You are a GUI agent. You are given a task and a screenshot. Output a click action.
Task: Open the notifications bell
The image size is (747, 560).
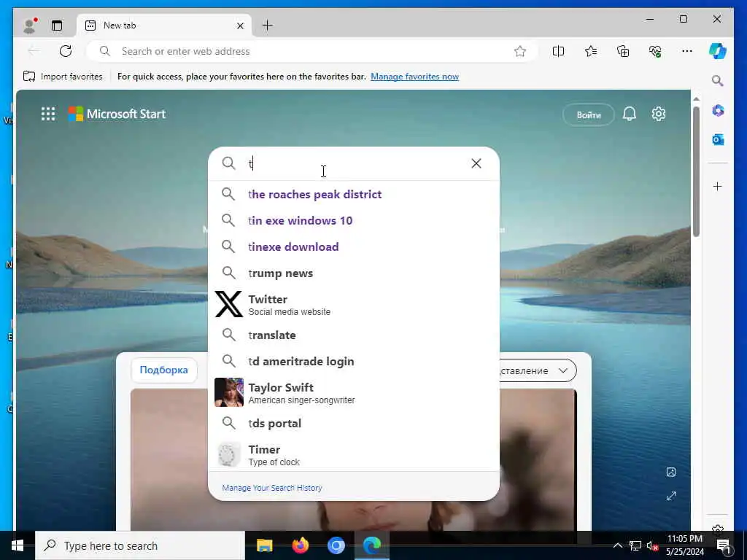[630, 114]
